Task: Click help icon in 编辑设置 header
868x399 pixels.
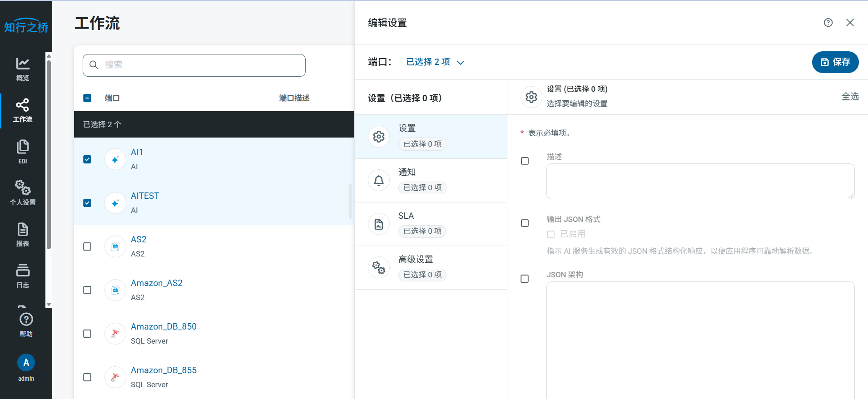Action: (828, 23)
